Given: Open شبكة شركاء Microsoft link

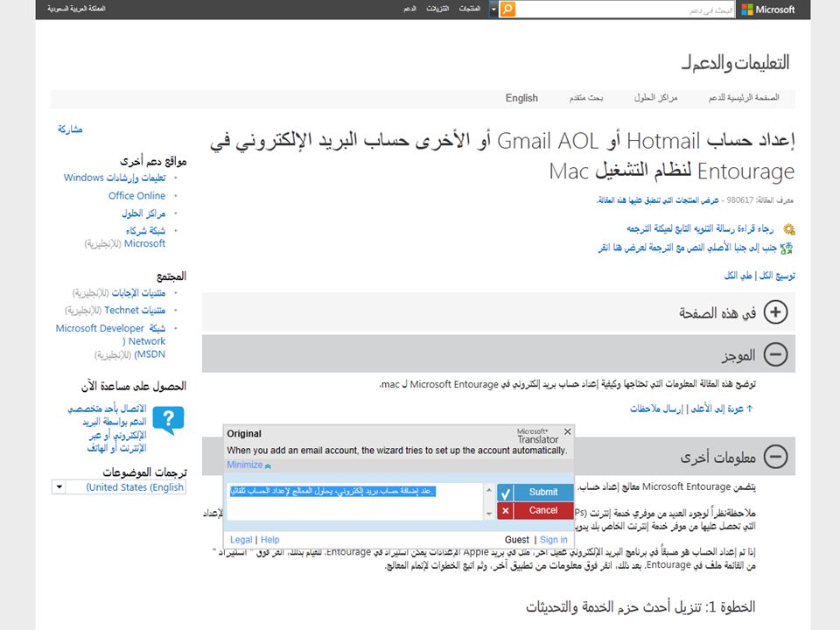Looking at the screenshot, I should (144, 237).
